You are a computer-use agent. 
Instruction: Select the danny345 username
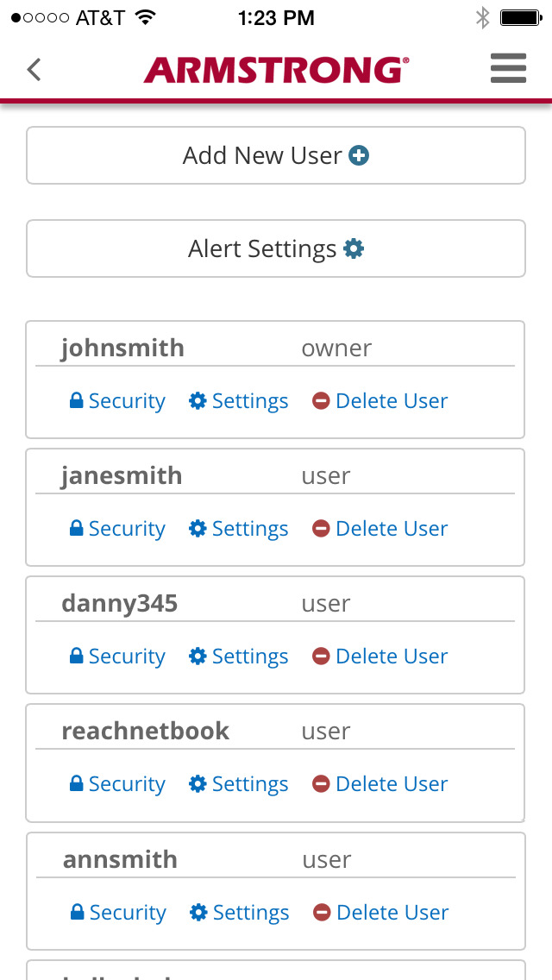click(119, 603)
